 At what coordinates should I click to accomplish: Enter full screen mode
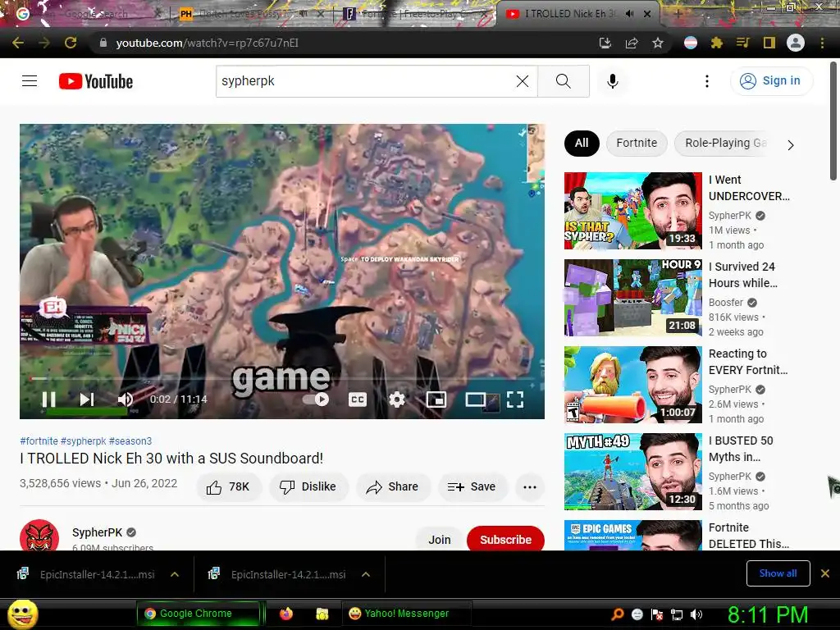515,399
